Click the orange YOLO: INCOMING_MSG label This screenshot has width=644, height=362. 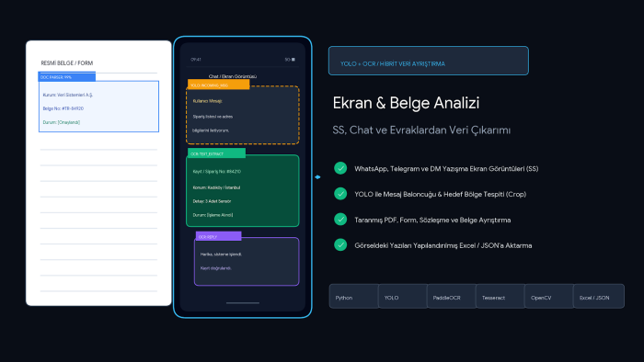[x=219, y=85]
